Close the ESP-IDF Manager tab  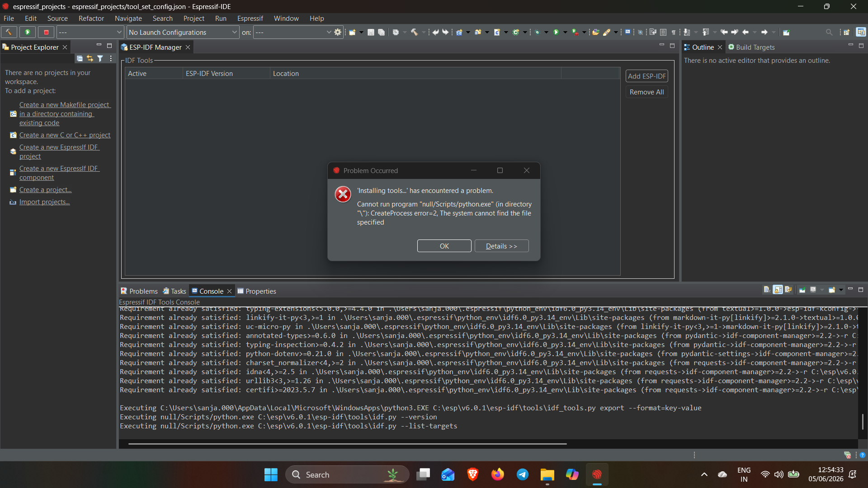click(188, 47)
